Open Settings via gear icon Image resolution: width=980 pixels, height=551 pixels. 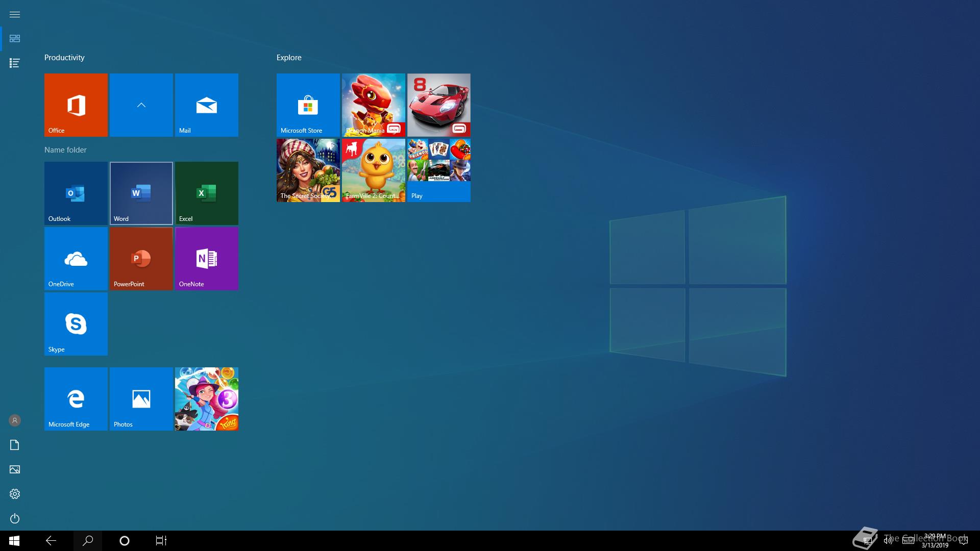pos(15,494)
